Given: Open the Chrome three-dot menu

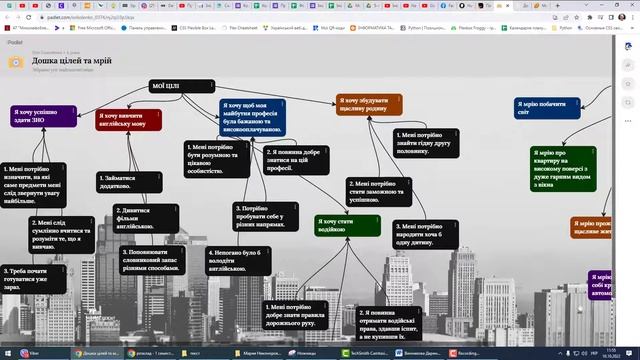Looking at the screenshot, I should [x=633, y=18].
